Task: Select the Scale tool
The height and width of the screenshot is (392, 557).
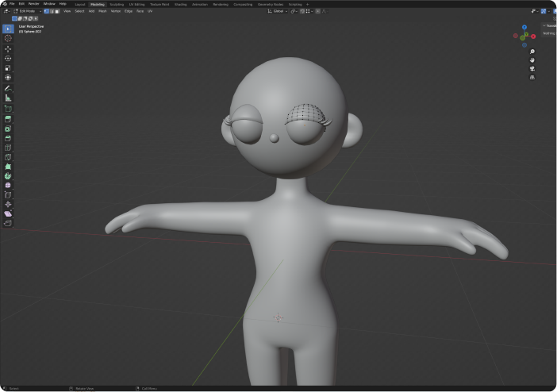Action: 8,68
